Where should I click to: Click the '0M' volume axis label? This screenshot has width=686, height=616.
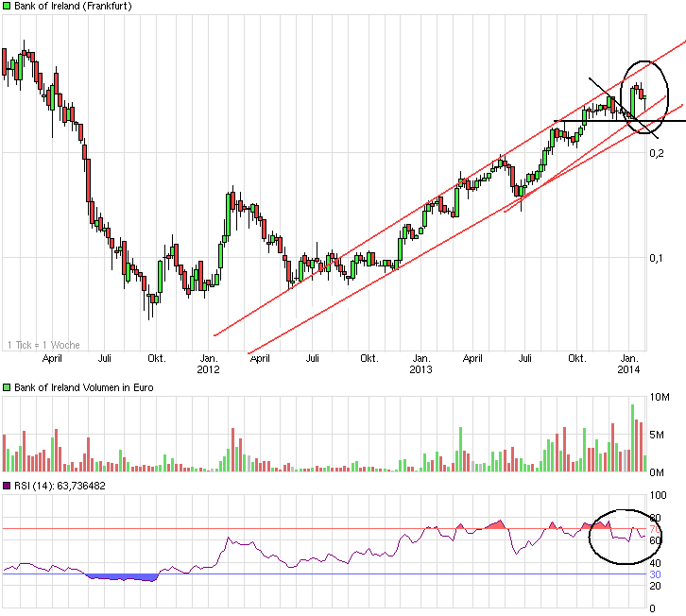point(657,472)
